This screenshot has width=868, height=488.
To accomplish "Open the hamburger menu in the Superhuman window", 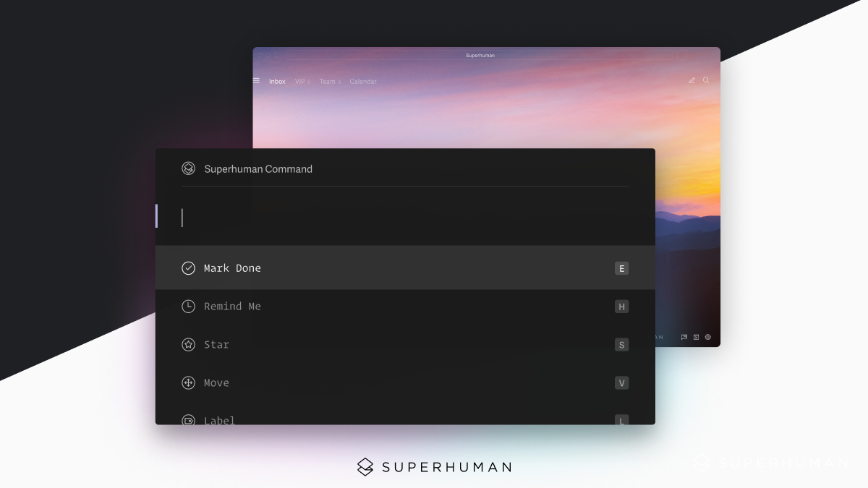I will pyautogui.click(x=256, y=81).
